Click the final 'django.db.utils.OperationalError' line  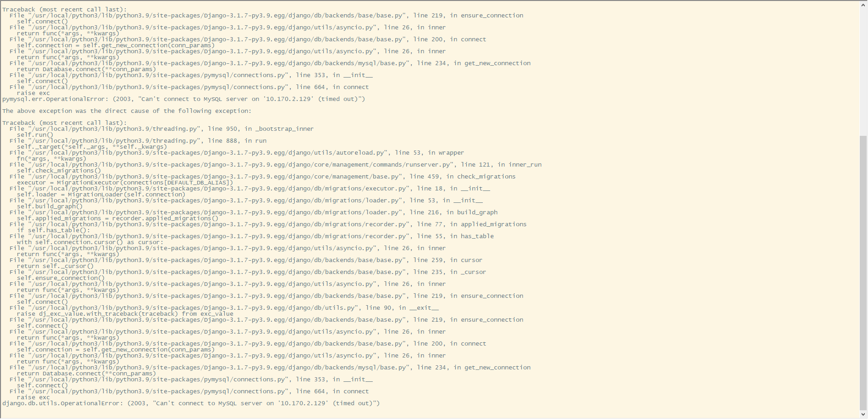(191, 403)
